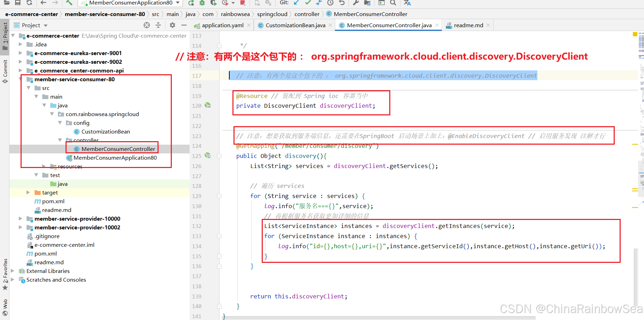The image size is (644, 320).
Task: Click the Build project hammer icon
Action: (69, 3)
